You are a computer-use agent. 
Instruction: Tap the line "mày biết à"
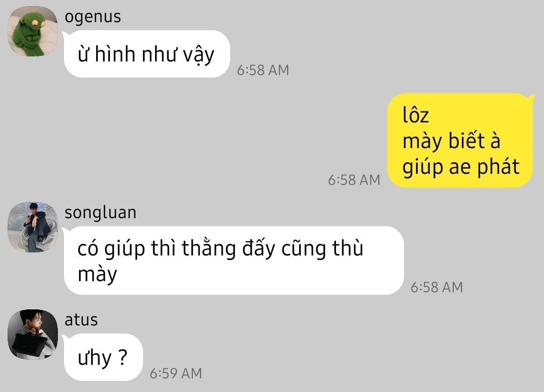click(x=451, y=141)
